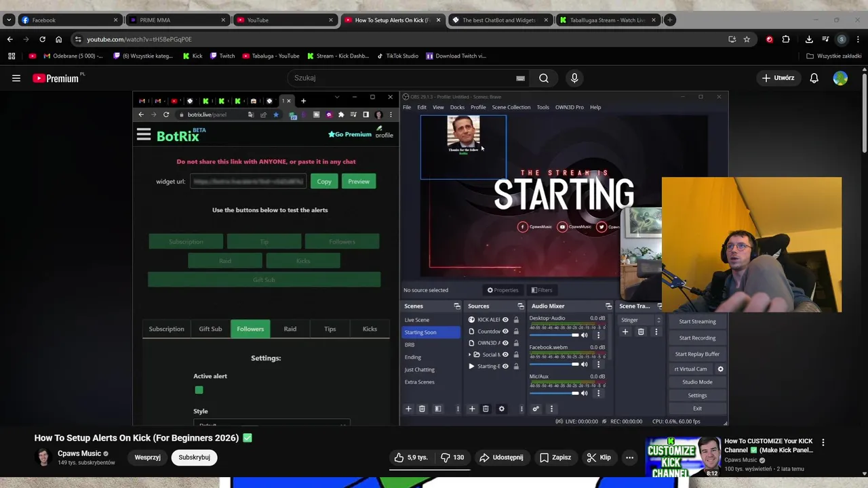
Task: Reload the page in the outer browser
Action: pyautogui.click(x=42, y=39)
